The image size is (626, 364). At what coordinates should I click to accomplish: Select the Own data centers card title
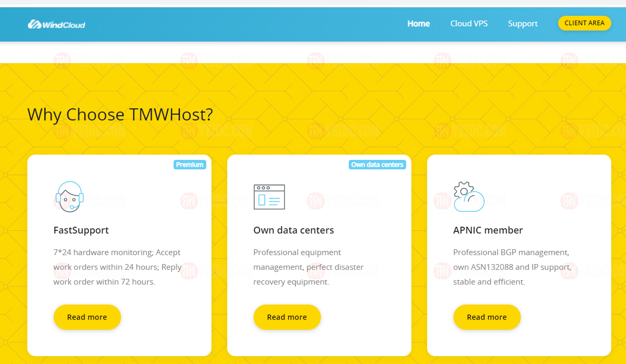click(x=294, y=230)
